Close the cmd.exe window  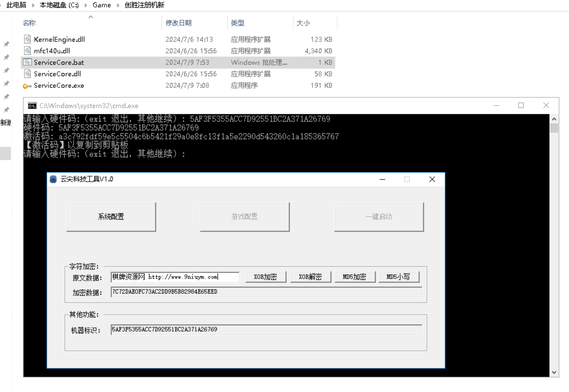pyautogui.click(x=546, y=105)
